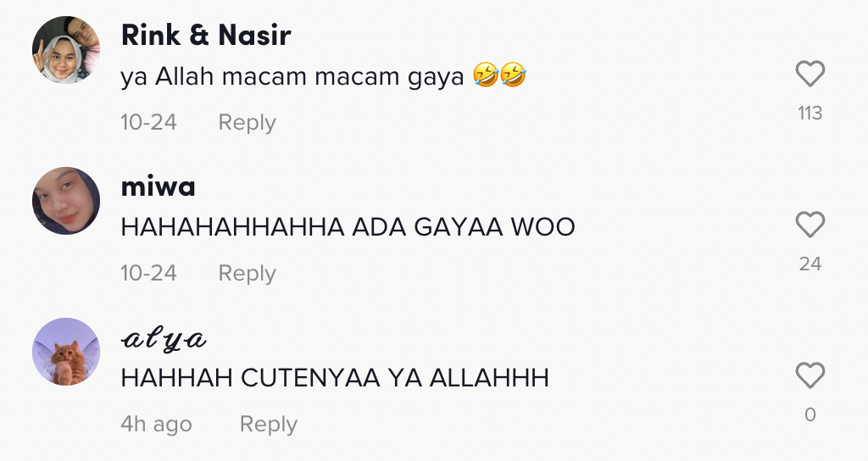Open alya's cat avatar picture
Viewport: 868px width, 461px height.
[x=66, y=352]
